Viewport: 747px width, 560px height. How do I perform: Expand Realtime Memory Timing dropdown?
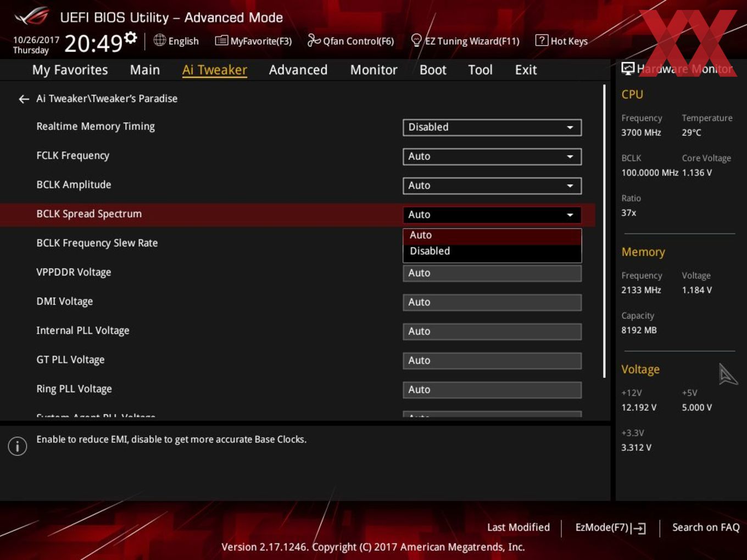pos(492,127)
